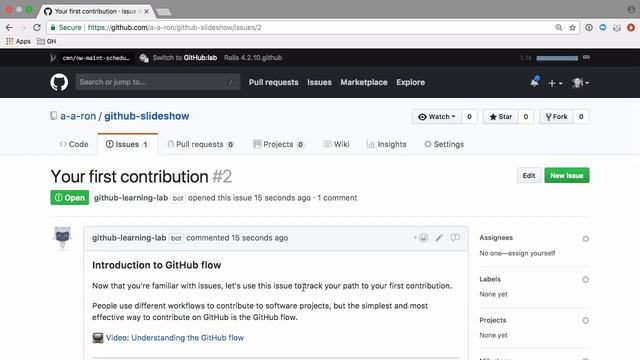Open the Projects gear in sidebar

(x=585, y=320)
